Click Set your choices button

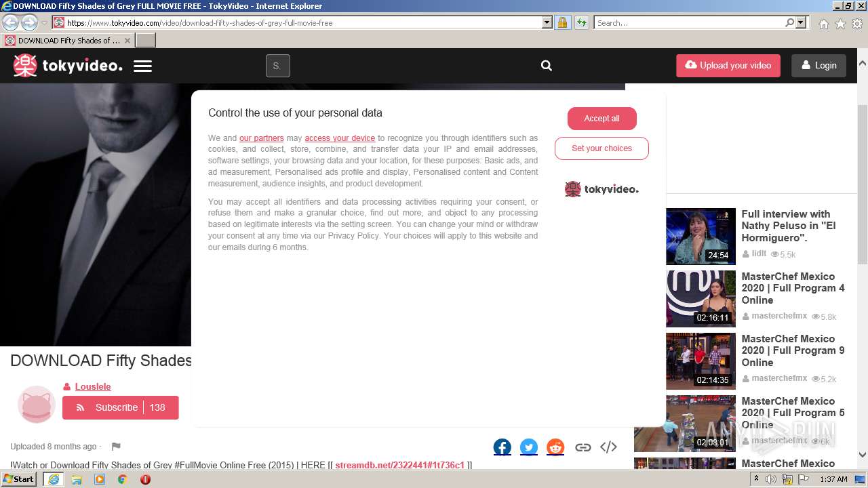pyautogui.click(x=601, y=148)
